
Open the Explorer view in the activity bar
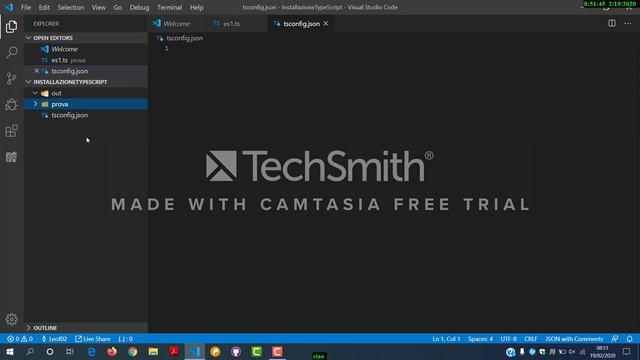point(11,27)
